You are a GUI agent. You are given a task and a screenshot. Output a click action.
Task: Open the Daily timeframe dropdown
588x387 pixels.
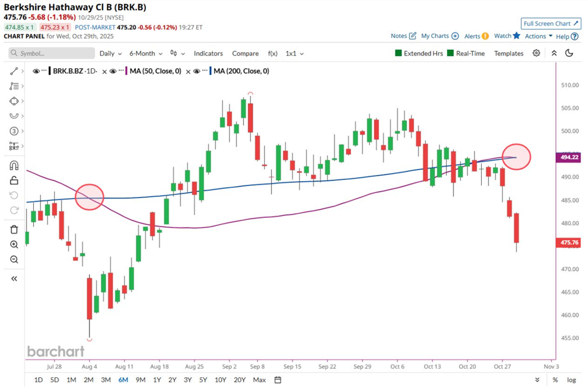pyautogui.click(x=110, y=53)
